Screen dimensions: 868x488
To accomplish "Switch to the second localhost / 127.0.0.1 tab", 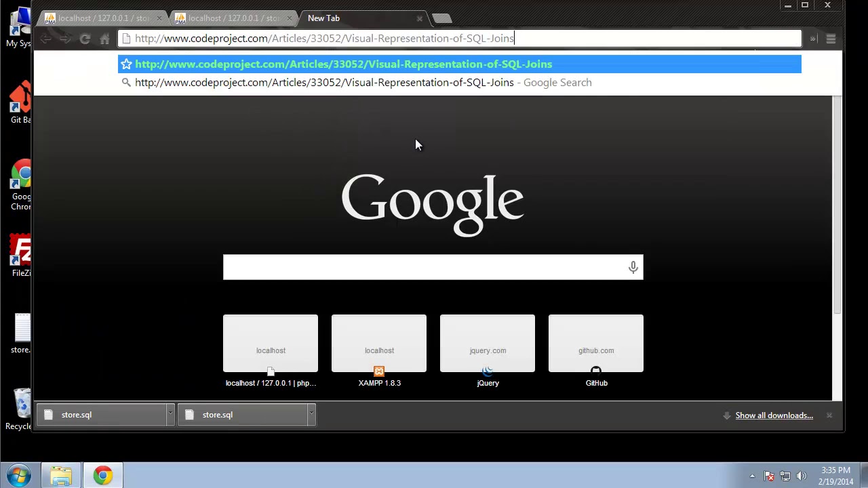I will point(232,18).
